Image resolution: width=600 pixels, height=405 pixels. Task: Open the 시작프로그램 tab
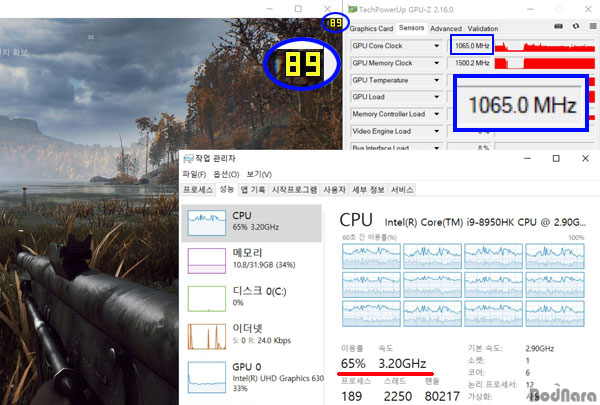[294, 189]
